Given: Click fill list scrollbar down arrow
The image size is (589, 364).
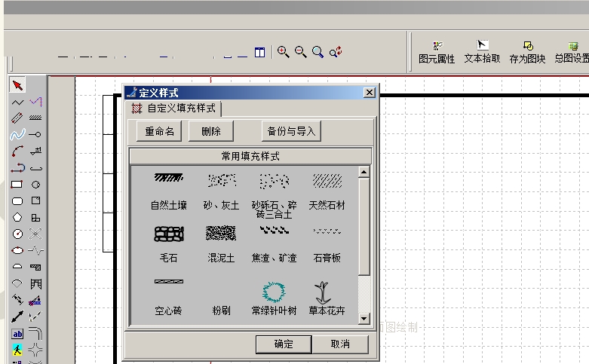Looking at the screenshot, I should 364,319.
